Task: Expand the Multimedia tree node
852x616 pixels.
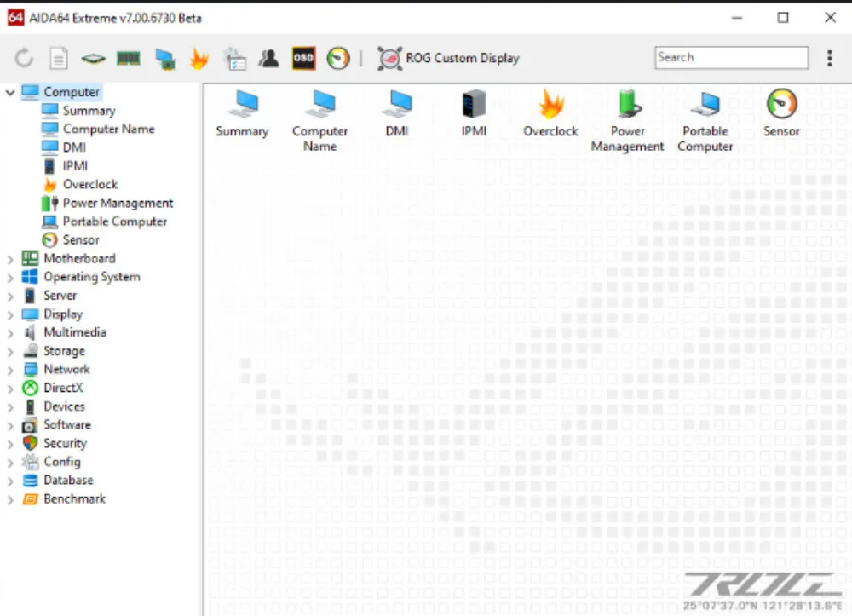Action: click(9, 334)
